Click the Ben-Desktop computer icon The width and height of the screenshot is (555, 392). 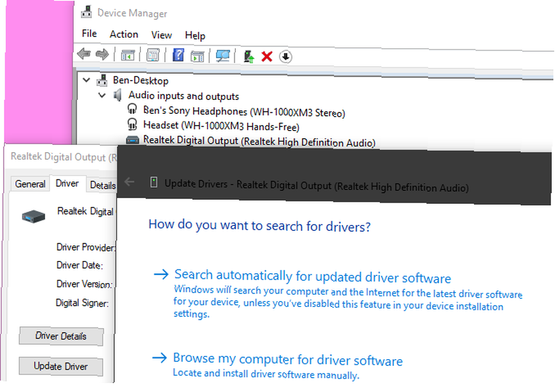click(x=102, y=81)
